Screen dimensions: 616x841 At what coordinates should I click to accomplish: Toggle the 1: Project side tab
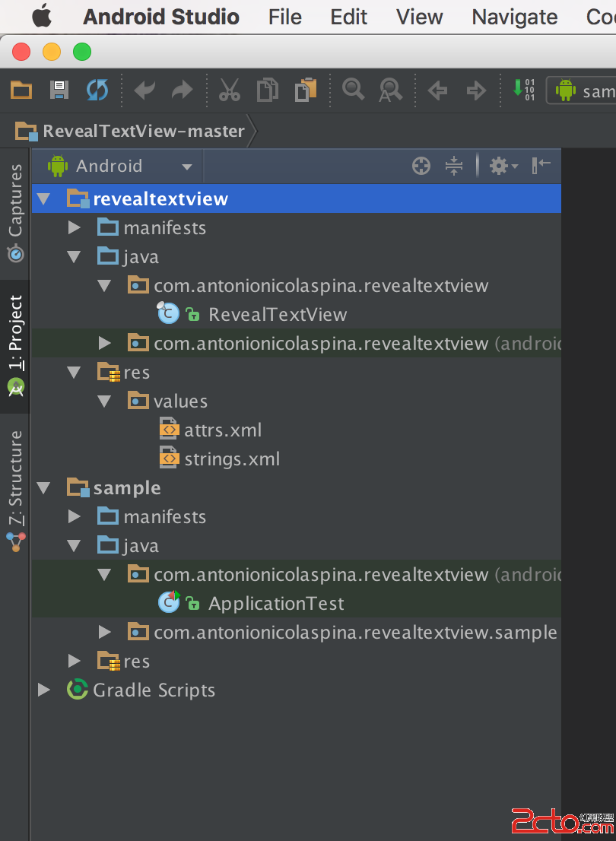click(x=15, y=347)
